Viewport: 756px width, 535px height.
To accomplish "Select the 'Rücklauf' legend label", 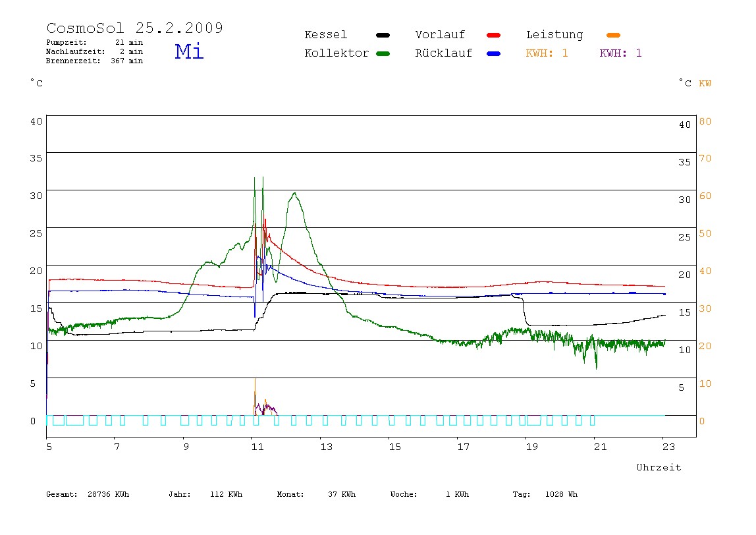I will tap(444, 53).
